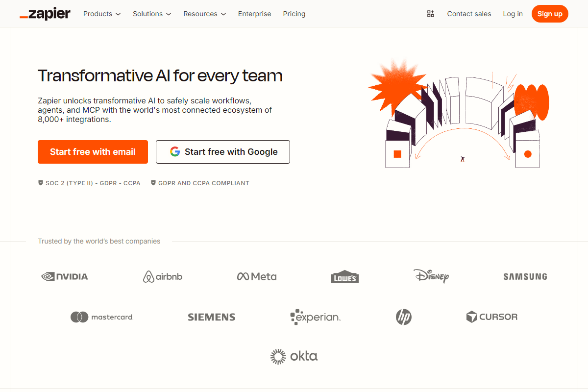This screenshot has width=588, height=392.
Task: Click the SOC 2 compliance shield icon
Action: [41, 183]
